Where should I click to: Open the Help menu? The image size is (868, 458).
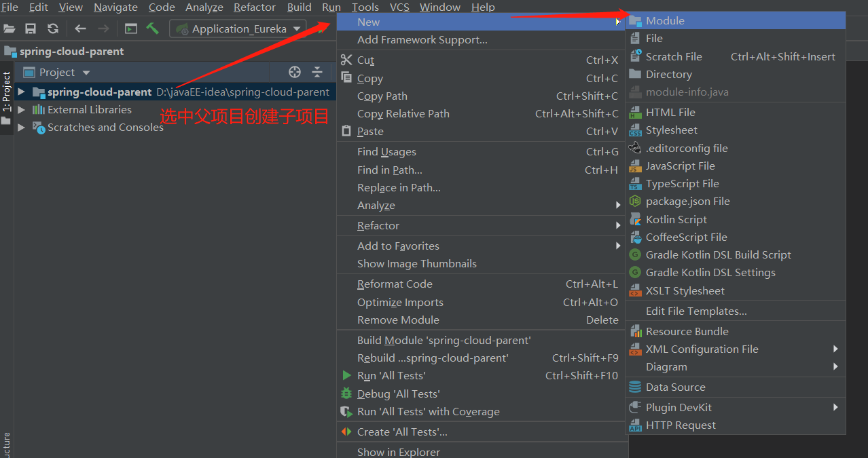[483, 7]
